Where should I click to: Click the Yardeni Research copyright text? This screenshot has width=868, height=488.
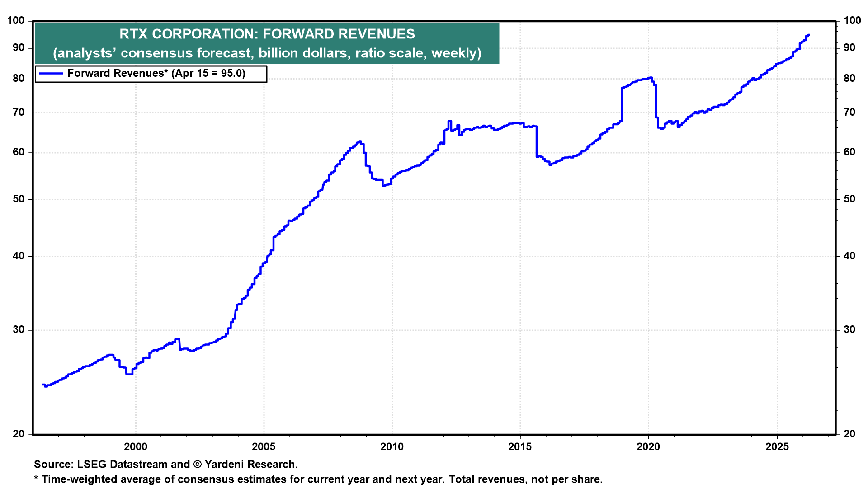(x=245, y=465)
